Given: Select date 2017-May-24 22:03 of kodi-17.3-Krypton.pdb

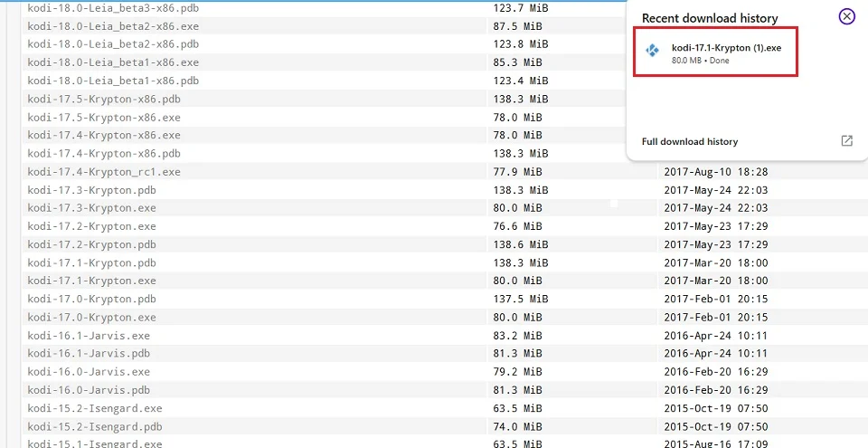Looking at the screenshot, I should pos(716,190).
